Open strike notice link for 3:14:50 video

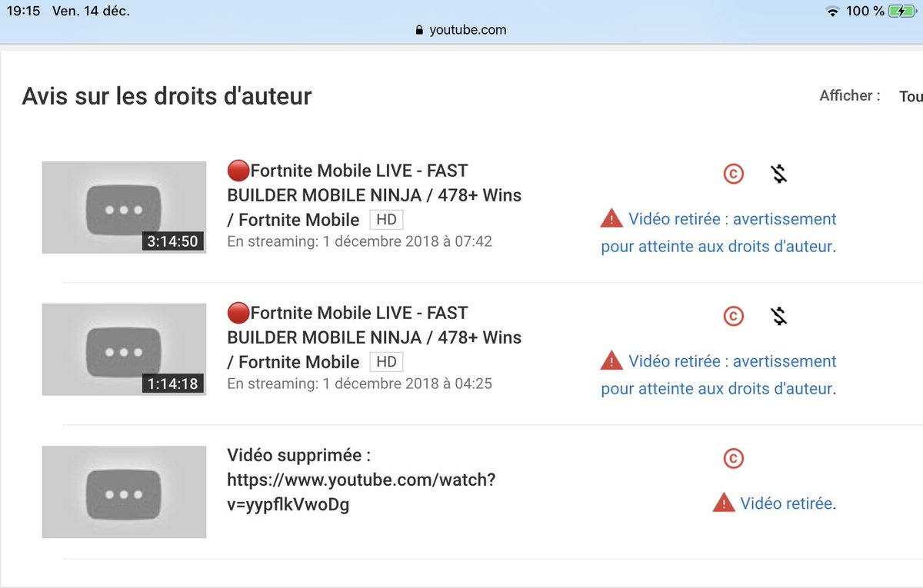click(718, 233)
